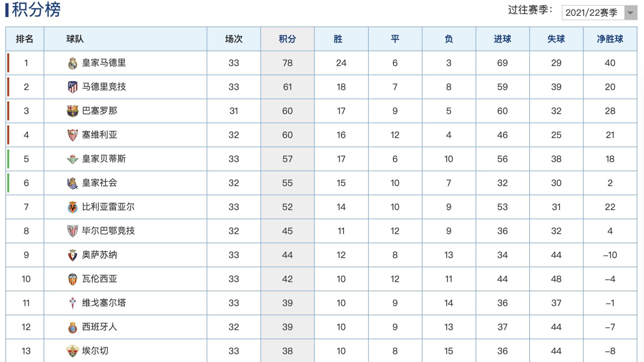Image resolution: width=644 pixels, height=362 pixels.
Task: Click the Valencia bat crest icon
Action: [72, 279]
